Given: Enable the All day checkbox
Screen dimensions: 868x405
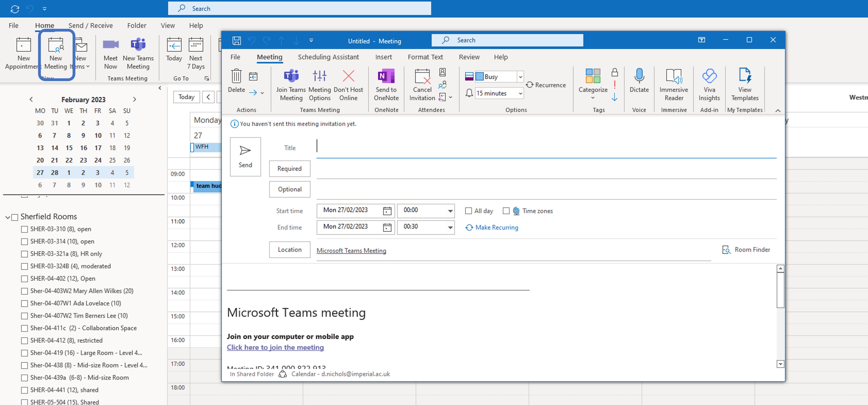Looking at the screenshot, I should click(468, 211).
